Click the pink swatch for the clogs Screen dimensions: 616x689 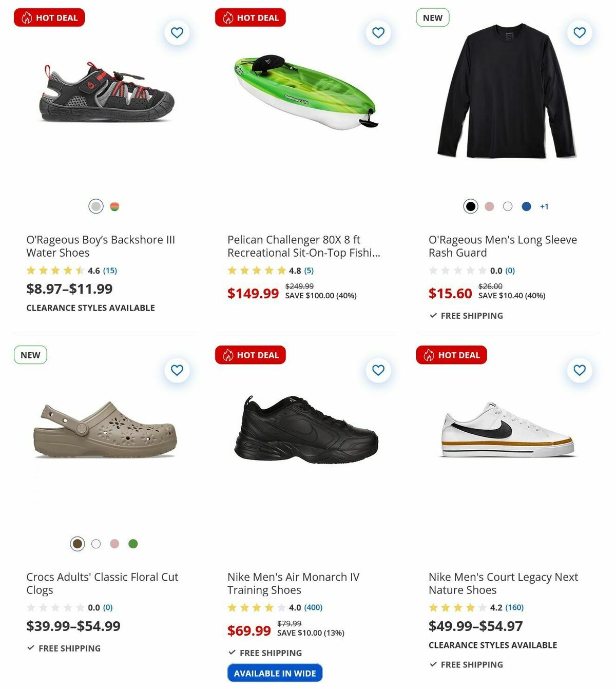pyautogui.click(x=114, y=543)
